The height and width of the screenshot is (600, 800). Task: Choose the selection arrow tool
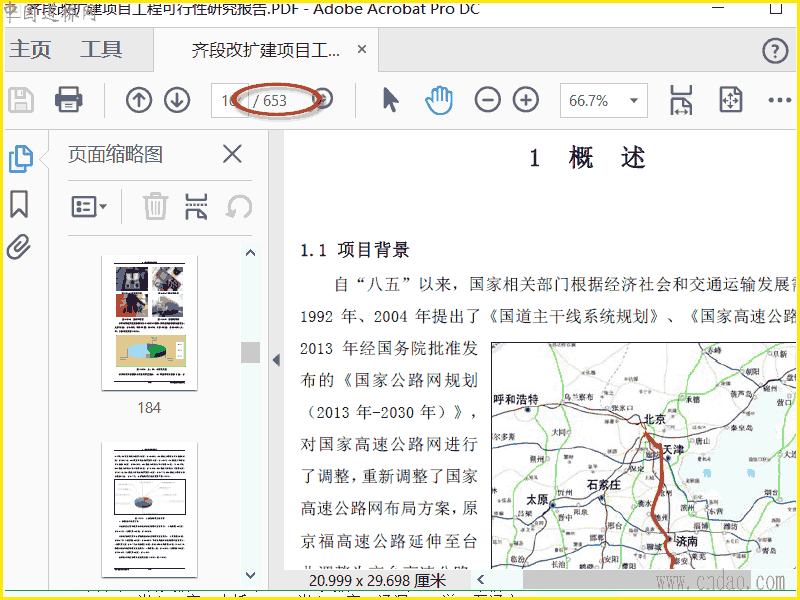[x=391, y=99]
